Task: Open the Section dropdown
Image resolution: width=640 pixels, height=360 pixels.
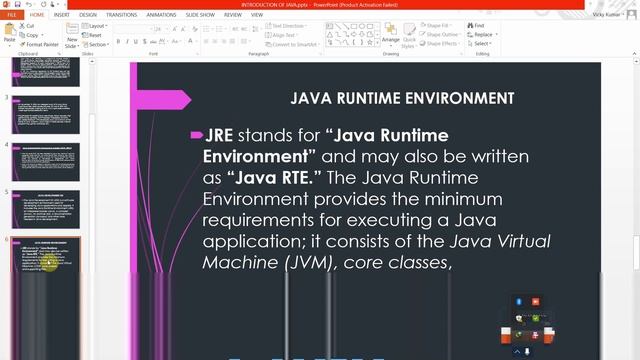Action: 96,44
